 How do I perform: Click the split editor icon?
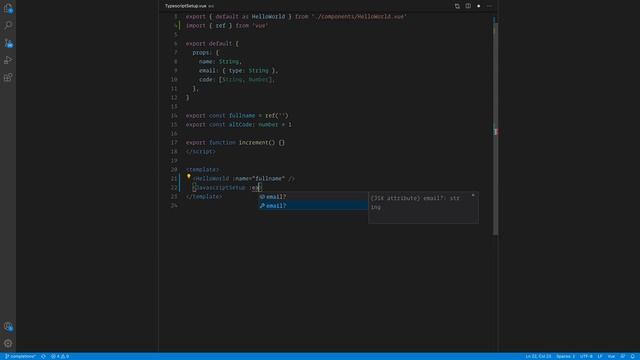[468, 6]
